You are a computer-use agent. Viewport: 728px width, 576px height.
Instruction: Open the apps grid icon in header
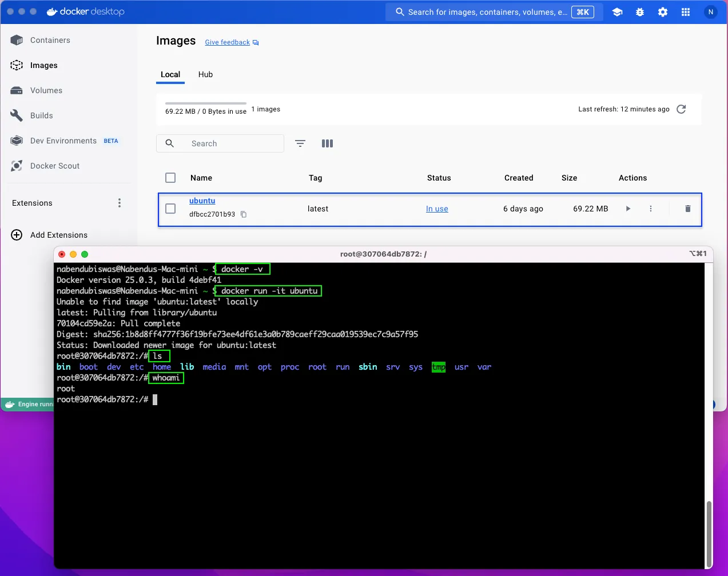pos(686,12)
